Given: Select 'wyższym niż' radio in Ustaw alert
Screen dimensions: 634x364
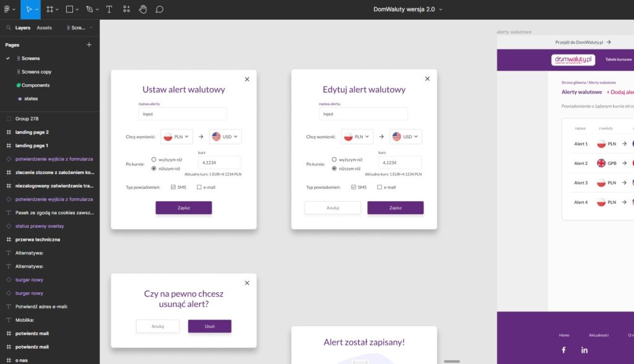Looking at the screenshot, I should point(154,159).
